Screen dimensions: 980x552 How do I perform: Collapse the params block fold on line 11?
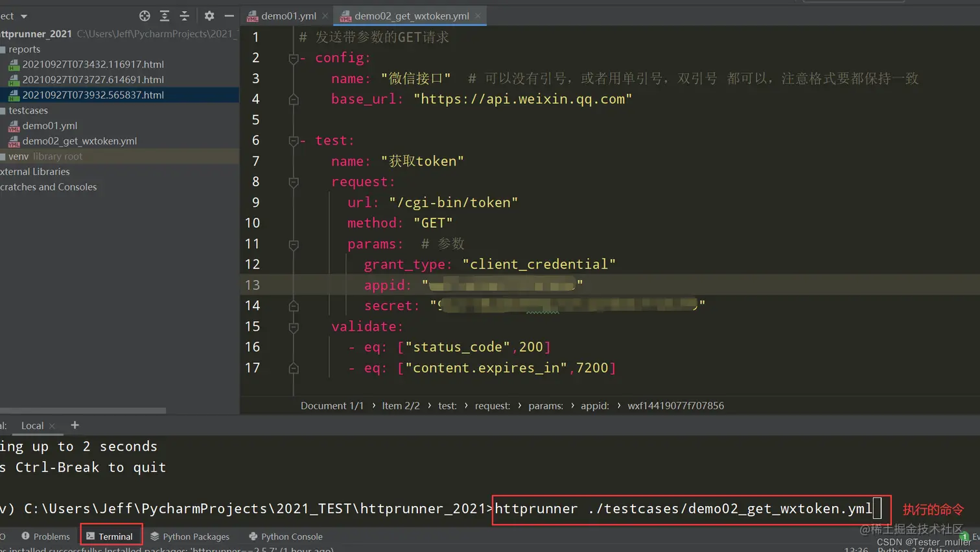(294, 245)
